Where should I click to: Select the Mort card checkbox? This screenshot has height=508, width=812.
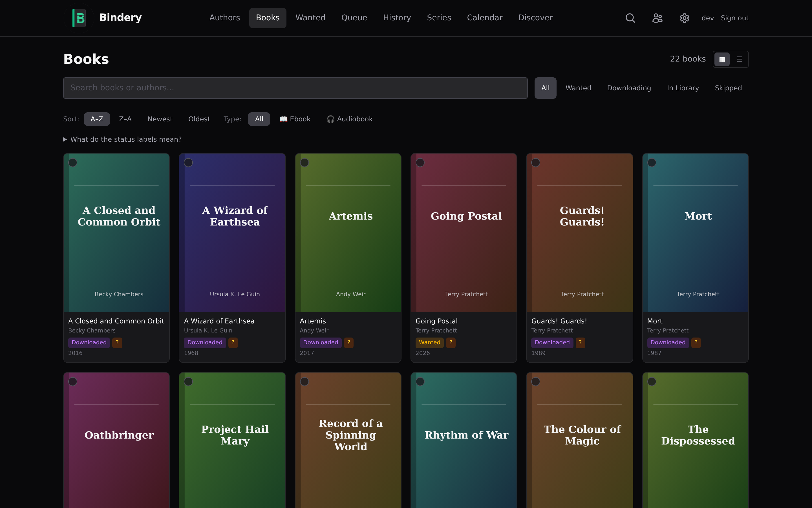[652, 163]
